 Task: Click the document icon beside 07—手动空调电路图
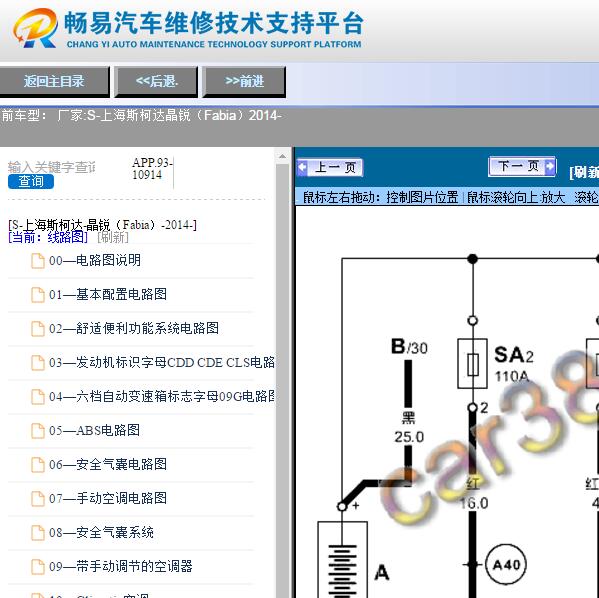pos(37,499)
